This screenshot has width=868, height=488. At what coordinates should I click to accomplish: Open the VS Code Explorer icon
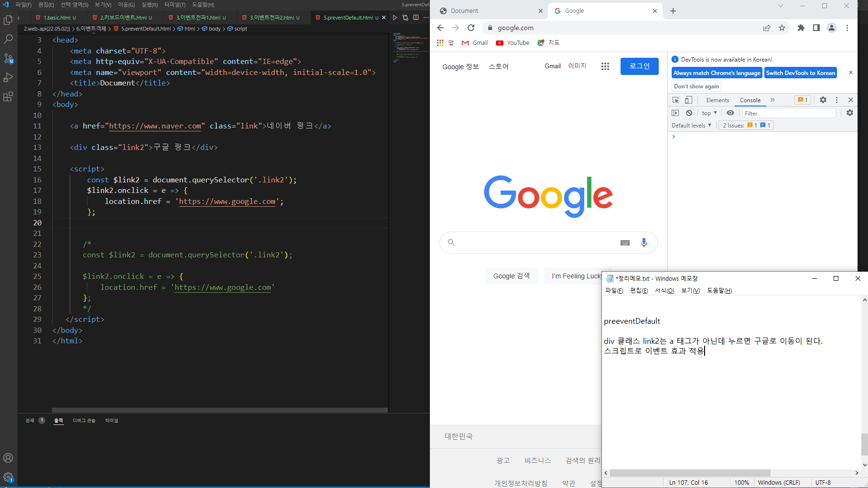point(8,20)
